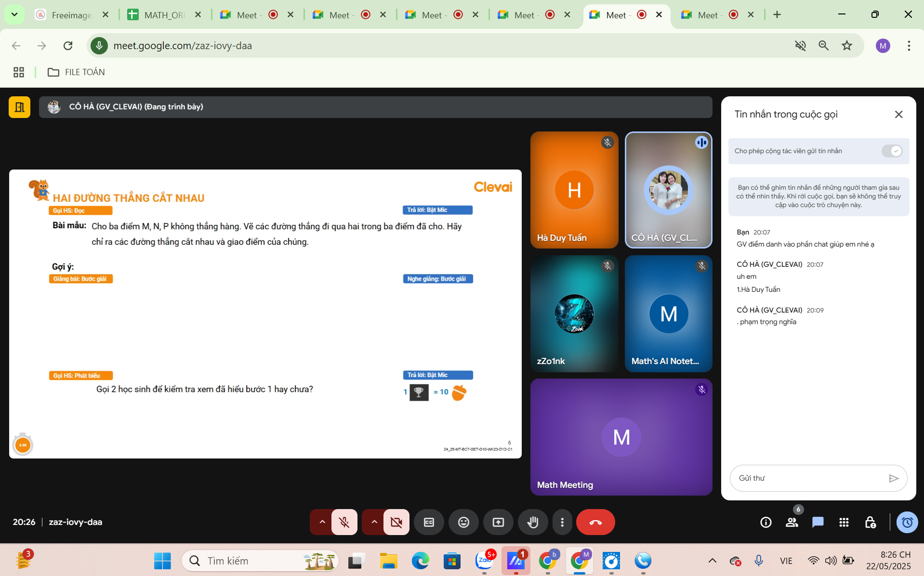
Task: Select Math Meeting participant tile
Action: (621, 437)
